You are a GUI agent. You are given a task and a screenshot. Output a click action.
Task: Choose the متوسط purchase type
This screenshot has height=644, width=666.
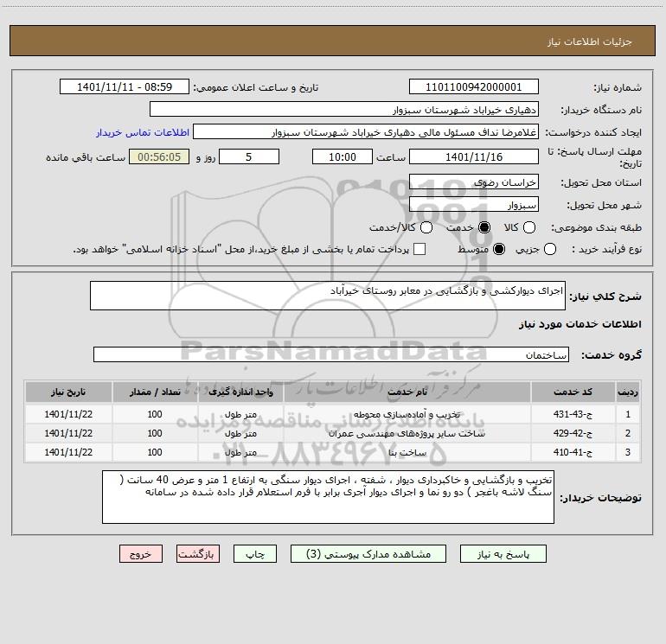pyautogui.click(x=499, y=250)
